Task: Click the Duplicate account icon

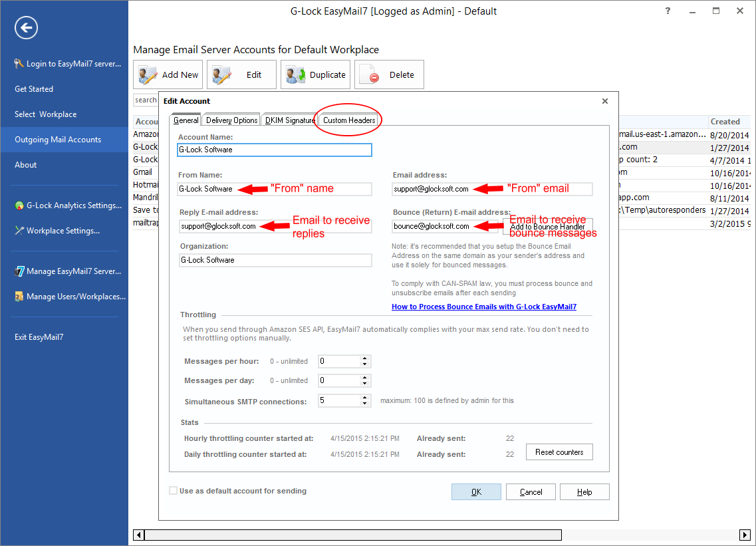Action: click(296, 74)
